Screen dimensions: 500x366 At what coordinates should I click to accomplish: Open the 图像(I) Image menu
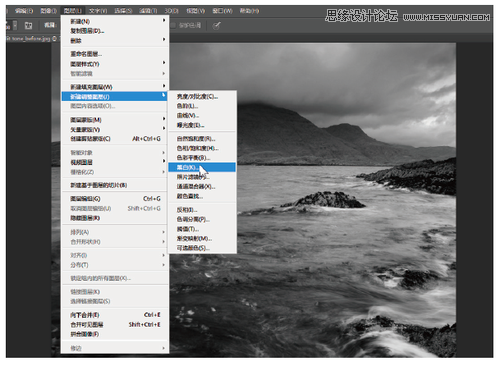(49, 11)
